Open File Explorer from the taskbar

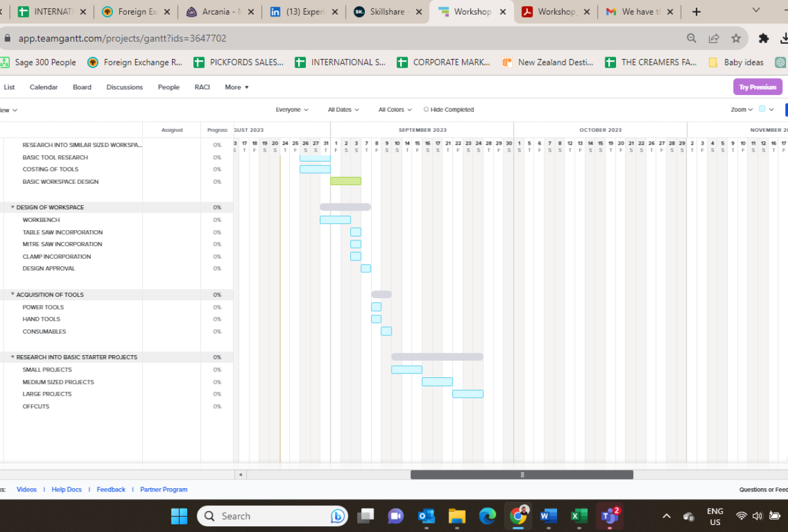pyautogui.click(x=457, y=516)
